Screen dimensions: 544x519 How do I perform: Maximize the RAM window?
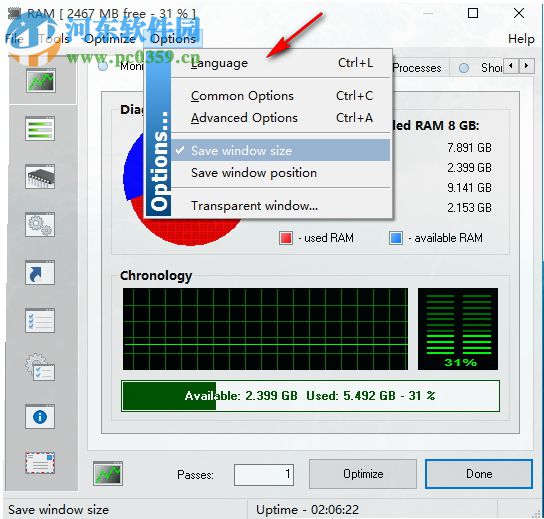pyautogui.click(x=473, y=14)
